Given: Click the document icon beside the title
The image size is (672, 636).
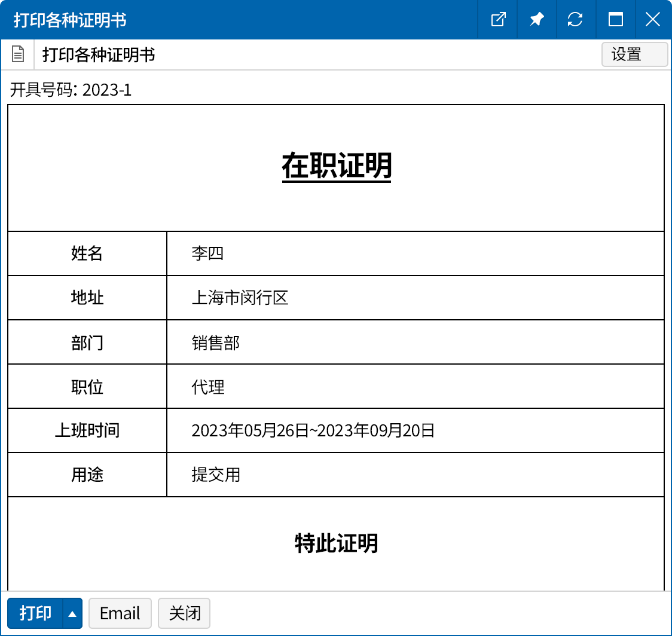Looking at the screenshot, I should point(19,55).
